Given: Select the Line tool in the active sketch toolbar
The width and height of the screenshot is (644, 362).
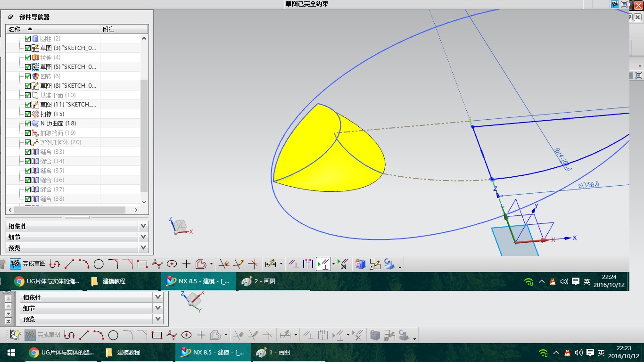Looking at the screenshot, I should (69, 264).
